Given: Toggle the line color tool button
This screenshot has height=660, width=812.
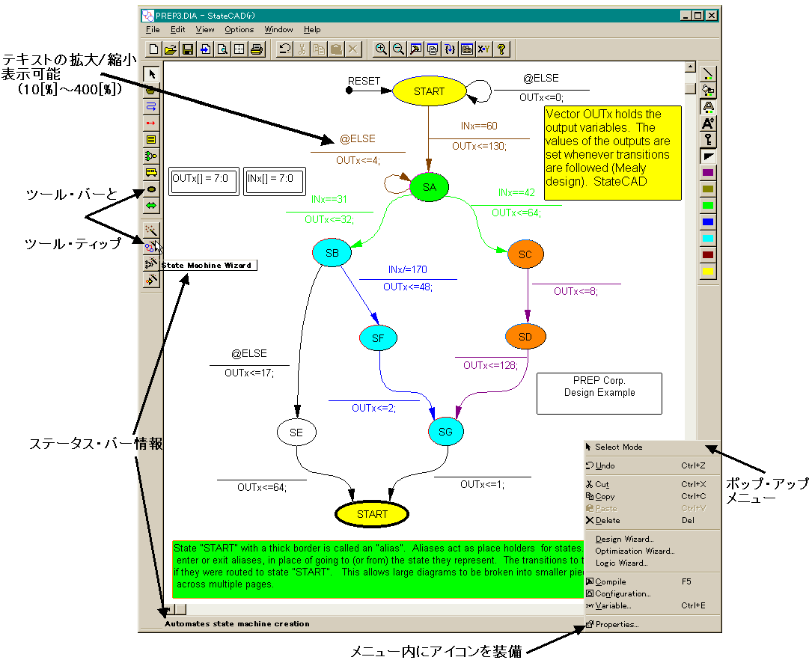Looking at the screenshot, I should 708,73.
